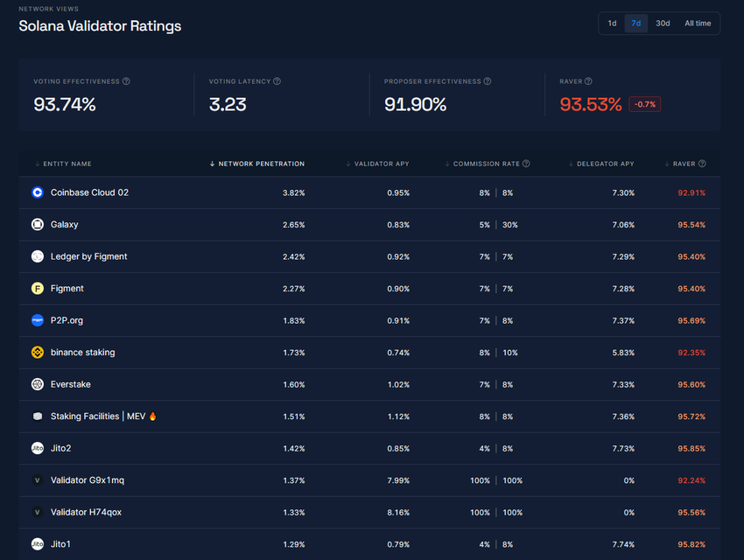Open Ledger by Figment entity

coord(88,256)
